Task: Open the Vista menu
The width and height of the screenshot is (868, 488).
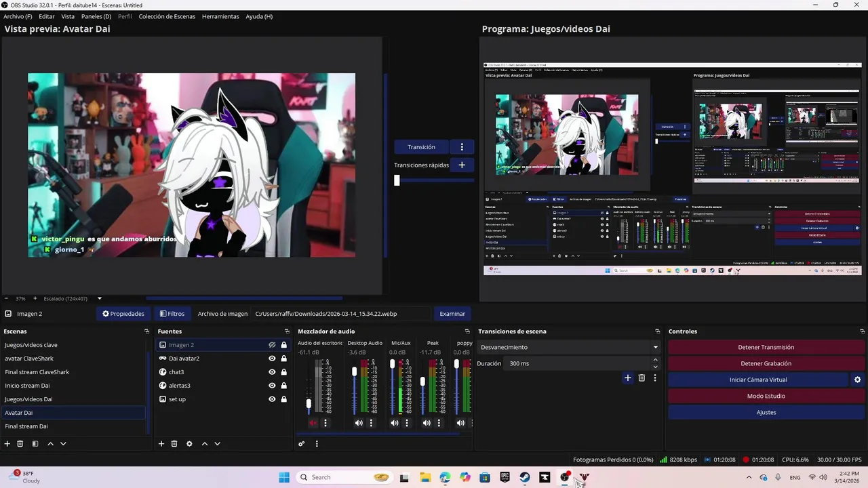Action: (68, 16)
